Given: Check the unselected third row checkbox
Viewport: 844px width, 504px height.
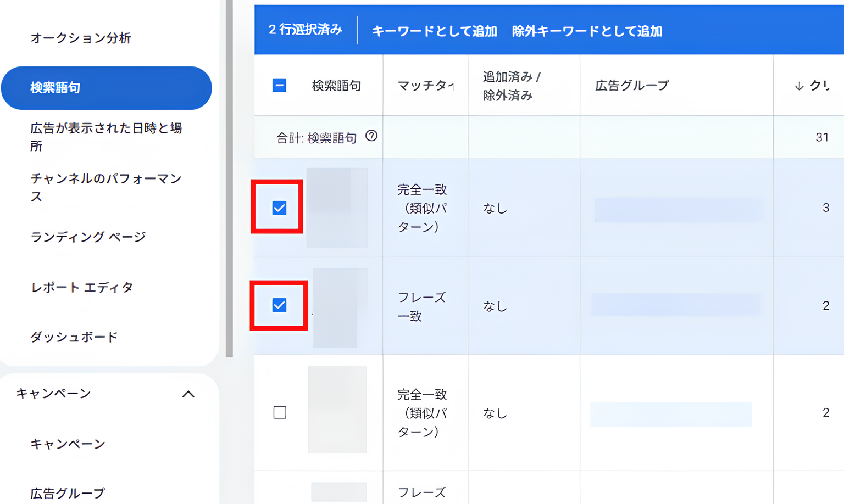Looking at the screenshot, I should tap(280, 412).
